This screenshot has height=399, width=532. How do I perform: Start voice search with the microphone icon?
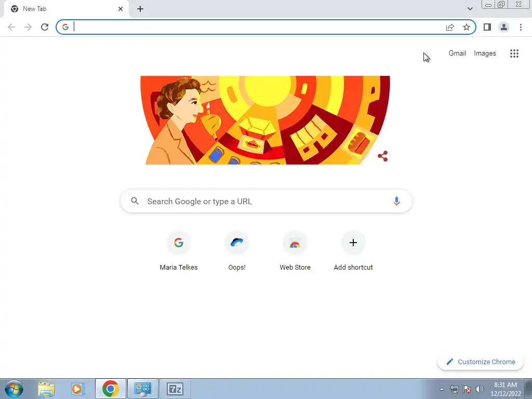pos(396,201)
